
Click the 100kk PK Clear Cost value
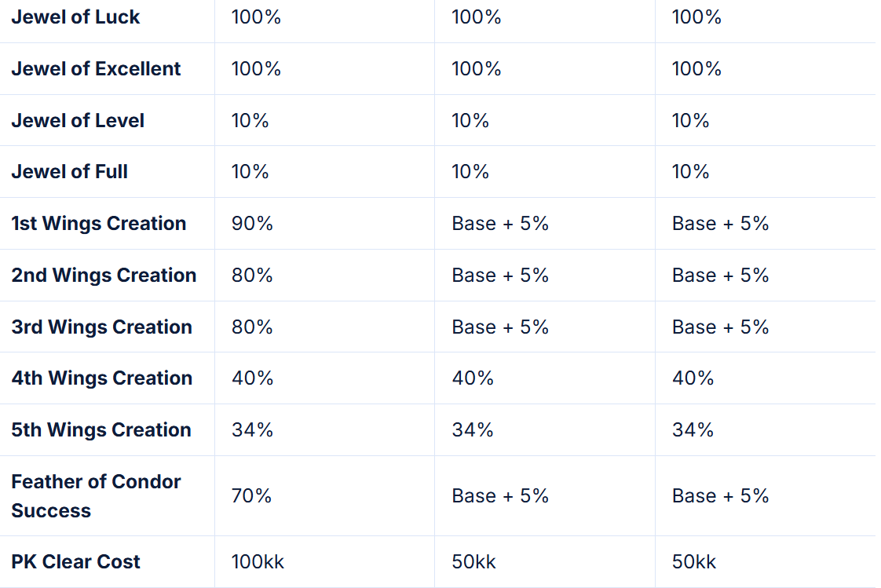point(258,562)
